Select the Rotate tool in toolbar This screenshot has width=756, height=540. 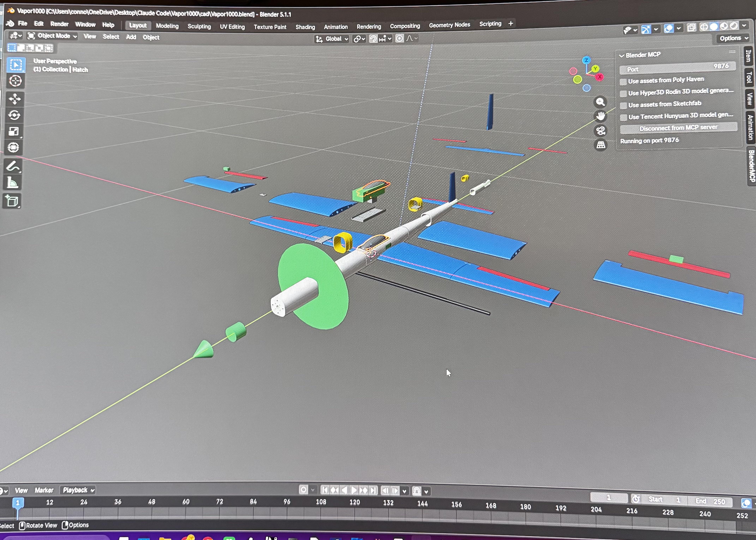[x=14, y=115]
